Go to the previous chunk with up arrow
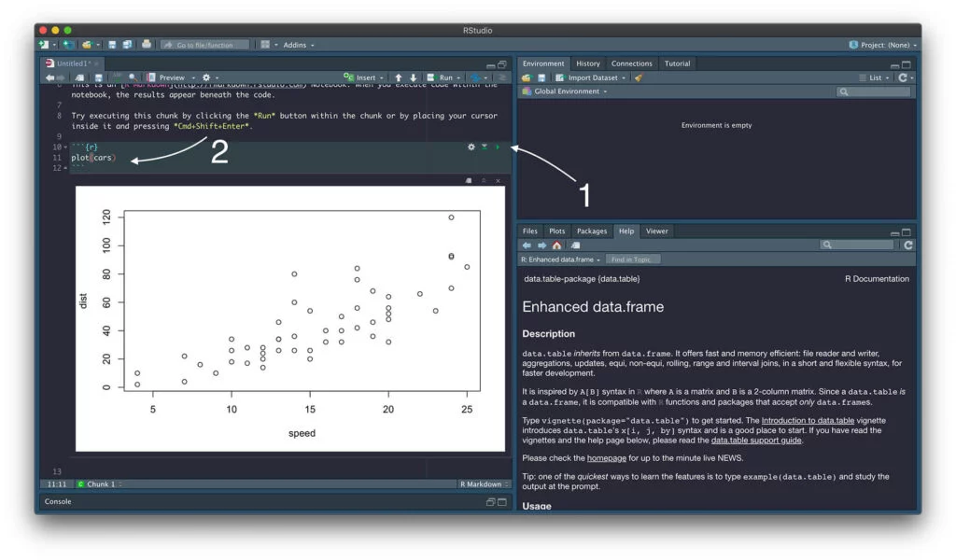 click(x=398, y=78)
